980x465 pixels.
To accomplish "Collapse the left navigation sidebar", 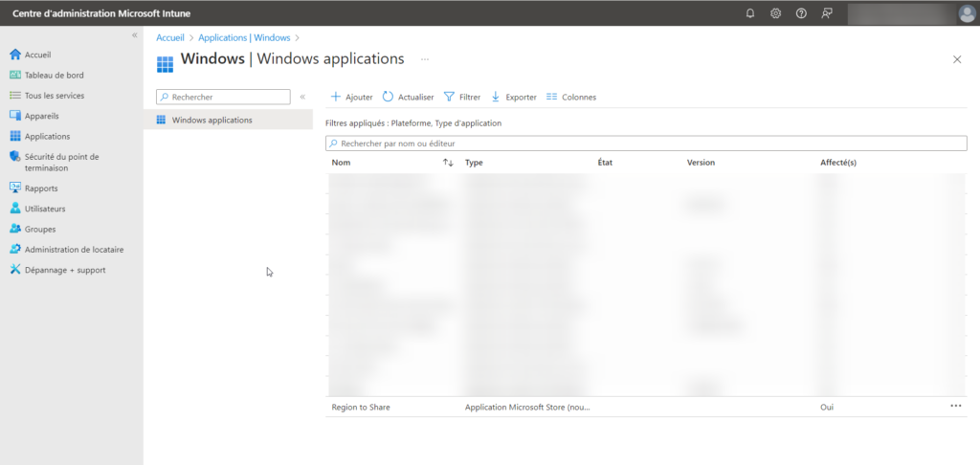I will [x=135, y=34].
